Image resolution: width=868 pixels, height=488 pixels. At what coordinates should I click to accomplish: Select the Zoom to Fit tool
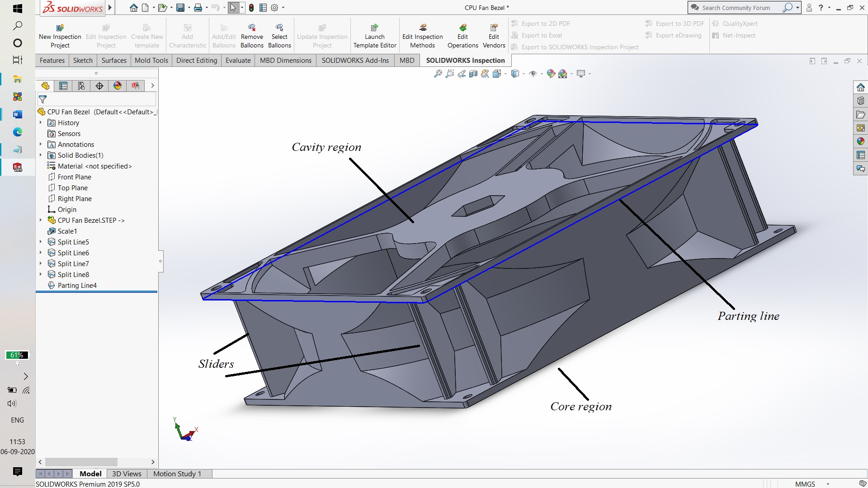pos(437,73)
